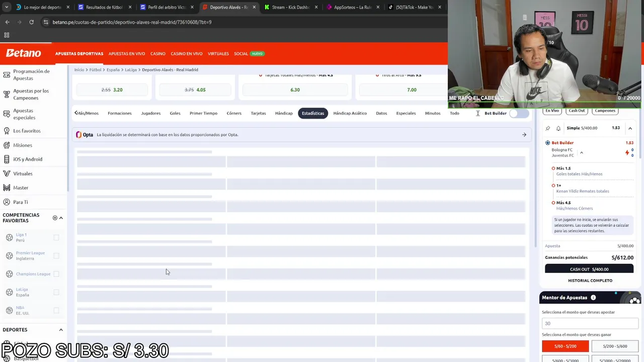This screenshot has width=644, height=362.
Task: Open the Tarjetas market tab
Action: click(258, 113)
